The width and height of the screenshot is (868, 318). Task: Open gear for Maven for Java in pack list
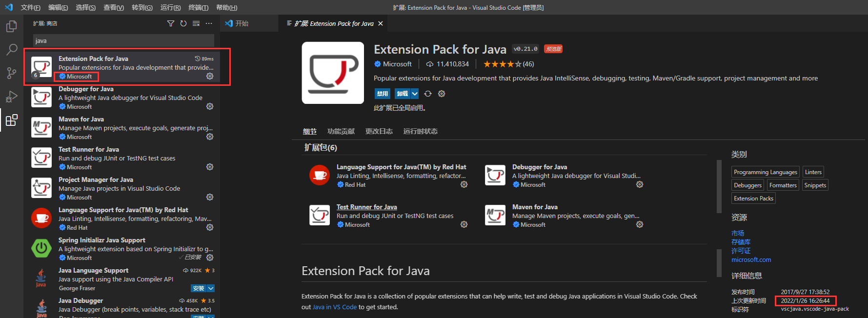pos(640,224)
